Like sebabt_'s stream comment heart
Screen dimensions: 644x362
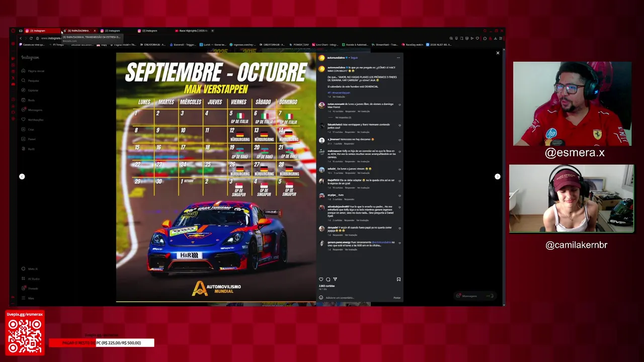coord(399,170)
